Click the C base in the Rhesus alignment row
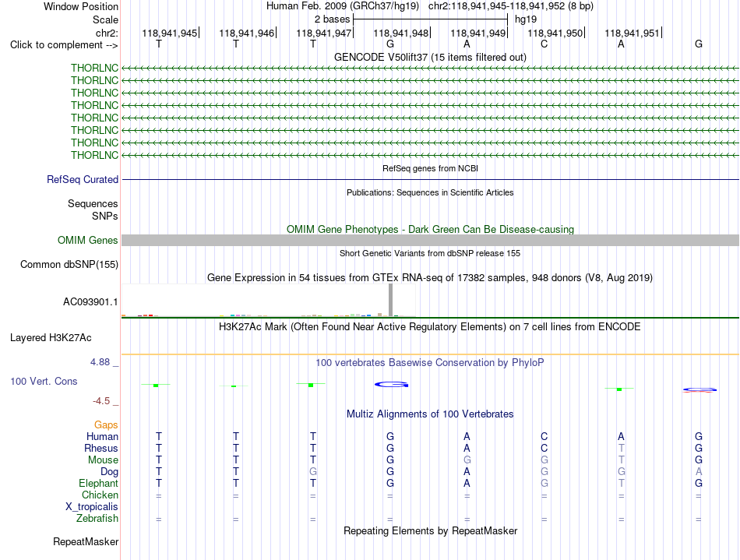Screen dimensions: 740x560 (x=544, y=448)
